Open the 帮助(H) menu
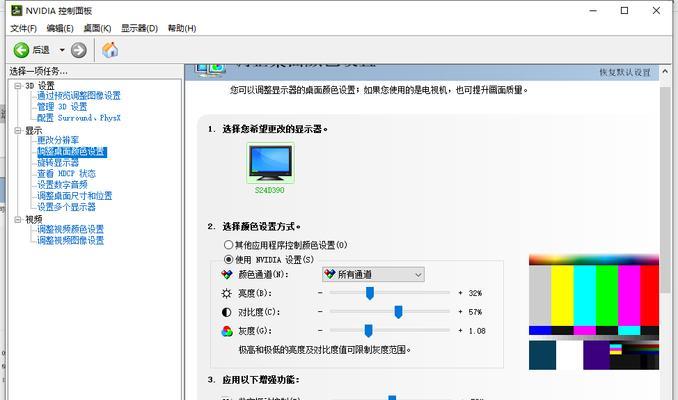This screenshot has width=678, height=400. (182, 29)
